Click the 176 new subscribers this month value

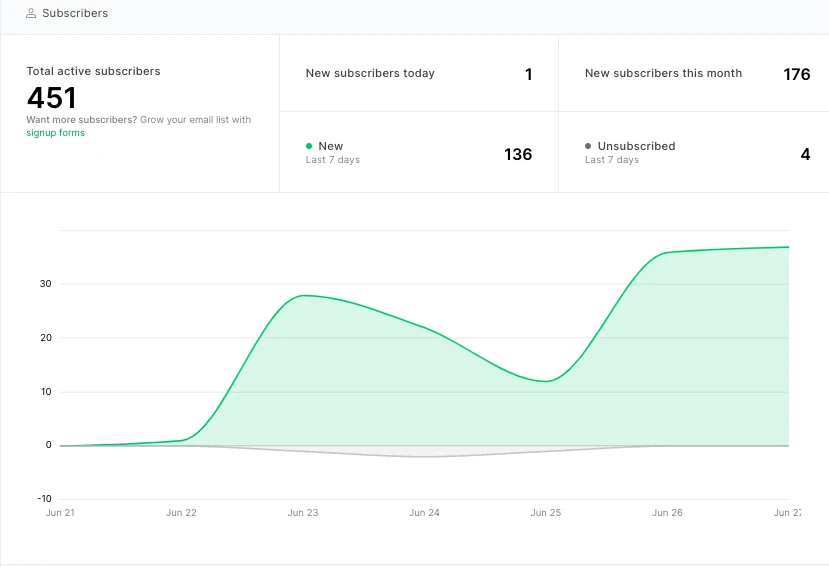pos(796,74)
